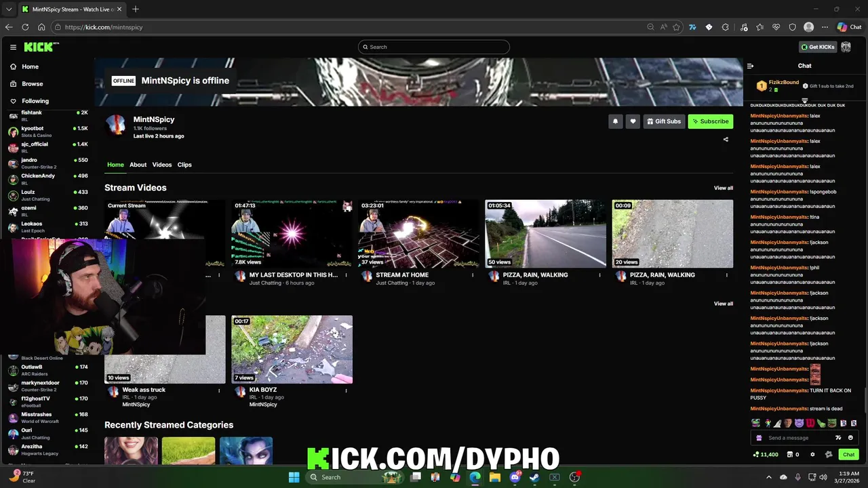Open Windows Start menu
868x488 pixels.
tap(294, 477)
